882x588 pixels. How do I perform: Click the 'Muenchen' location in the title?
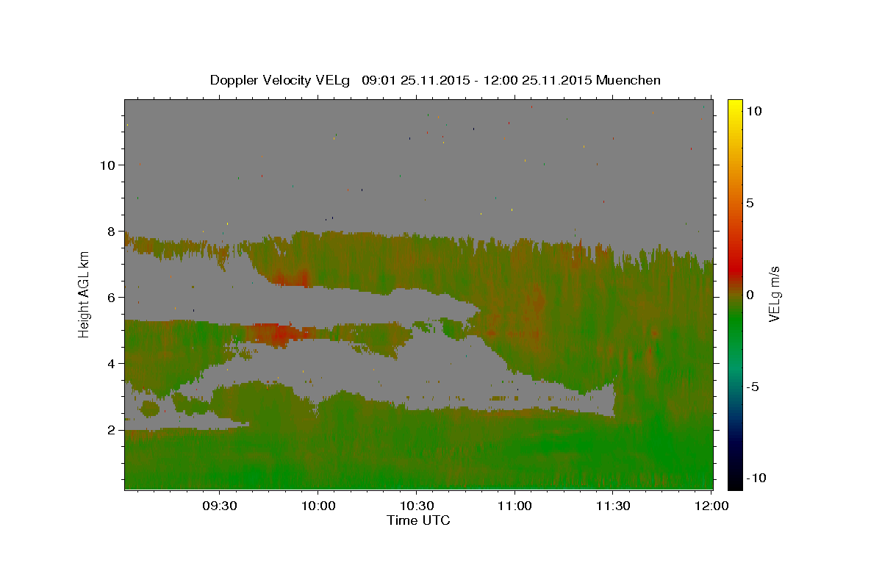(628, 80)
